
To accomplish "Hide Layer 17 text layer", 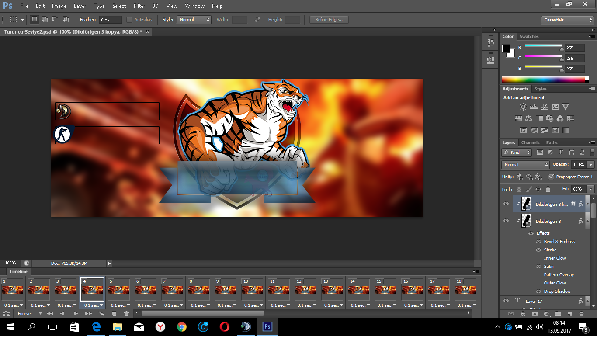I will pyautogui.click(x=506, y=301).
